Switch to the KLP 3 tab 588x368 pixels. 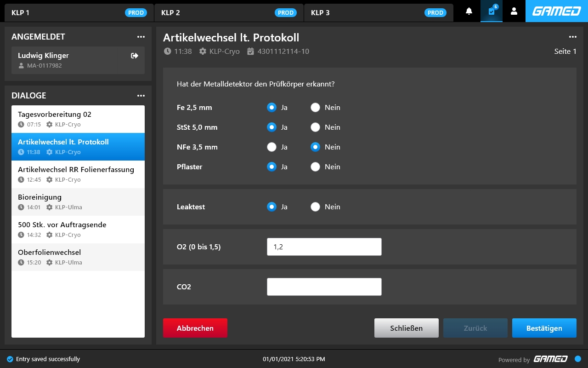(x=379, y=12)
